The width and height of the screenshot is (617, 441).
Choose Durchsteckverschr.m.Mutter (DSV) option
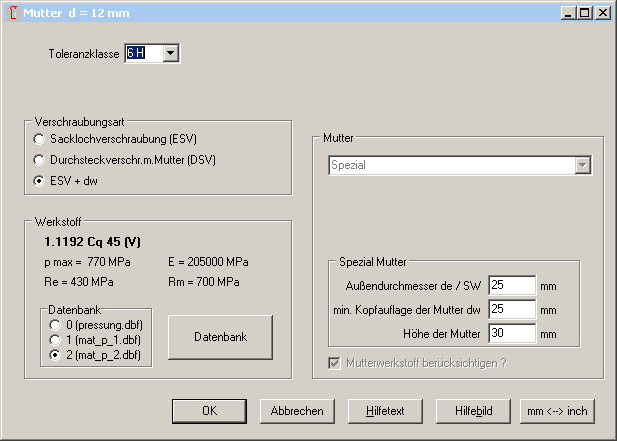point(40,159)
